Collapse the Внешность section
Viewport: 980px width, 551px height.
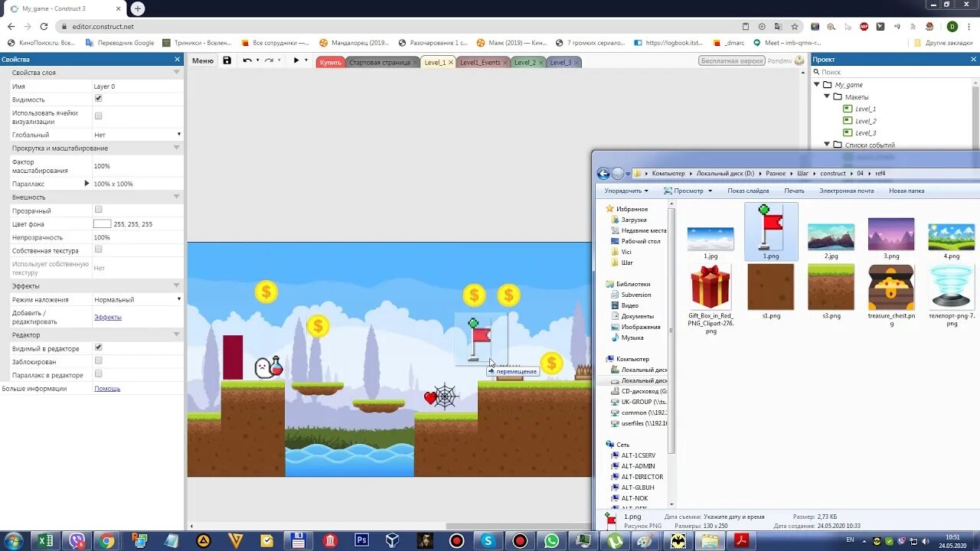click(x=177, y=197)
